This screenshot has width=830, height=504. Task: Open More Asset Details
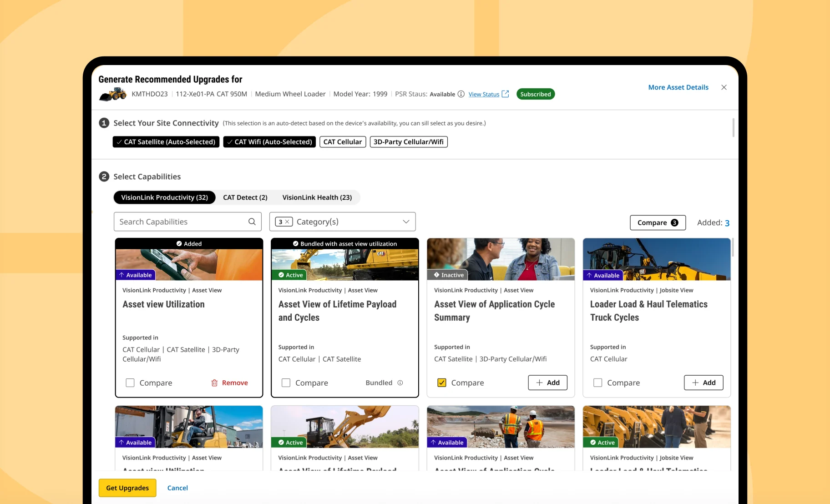(678, 87)
